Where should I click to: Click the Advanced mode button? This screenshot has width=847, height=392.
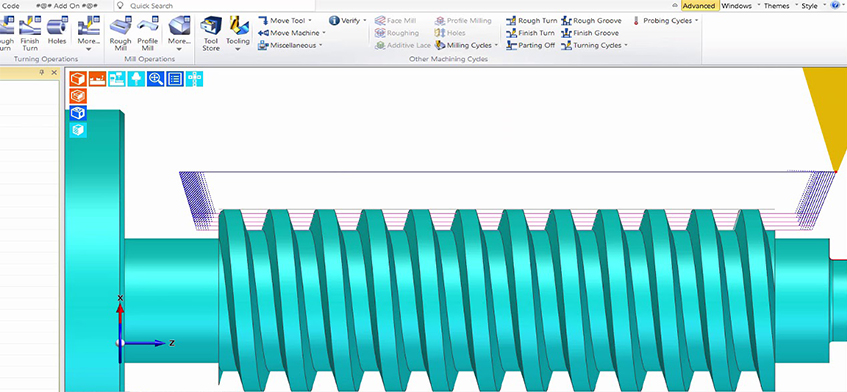(699, 6)
